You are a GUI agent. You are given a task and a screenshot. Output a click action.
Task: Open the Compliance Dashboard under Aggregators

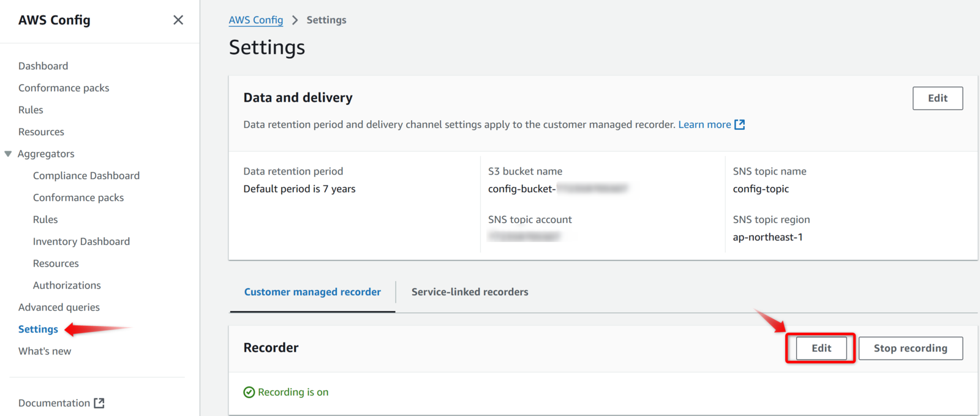86,175
